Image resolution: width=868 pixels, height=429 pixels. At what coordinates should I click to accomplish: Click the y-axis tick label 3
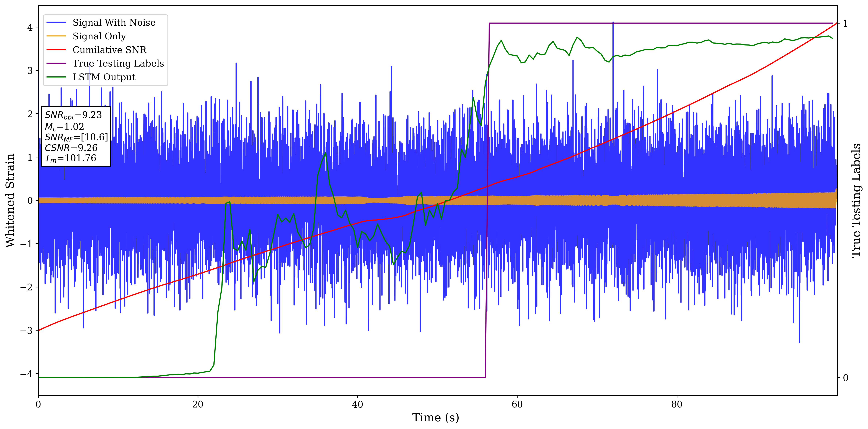click(x=30, y=71)
